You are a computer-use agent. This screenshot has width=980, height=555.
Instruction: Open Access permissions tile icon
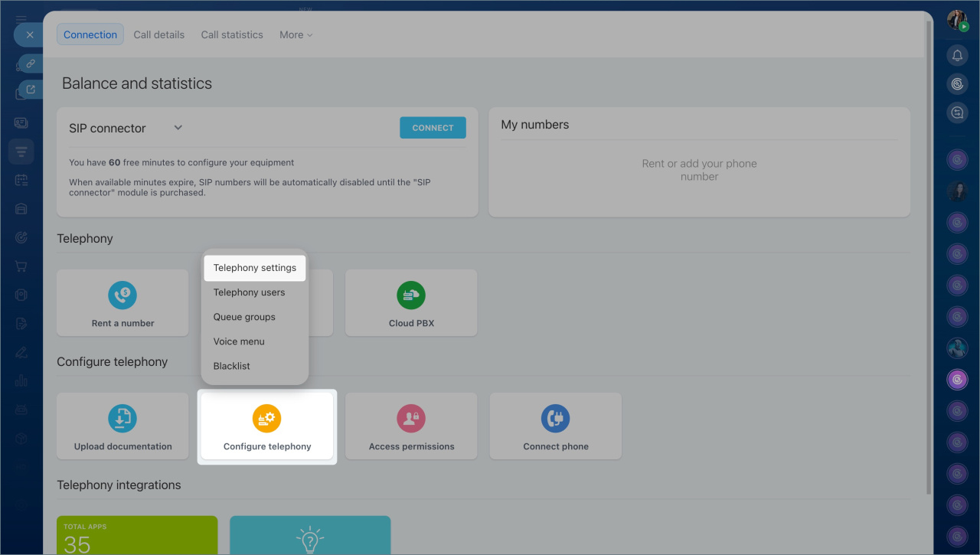tap(411, 419)
